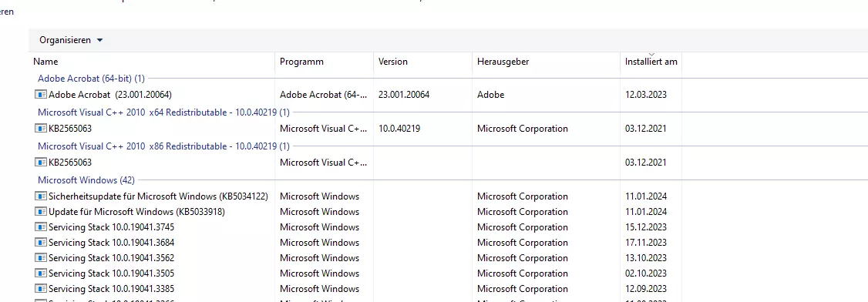
Task: Collapse the Microsoft Windows (42) group
Action: [x=86, y=180]
